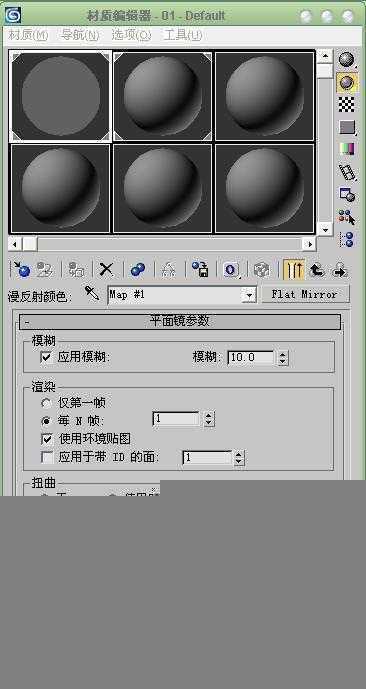Click Make Material Copy icon
The image size is (366, 689).
pos(138,269)
